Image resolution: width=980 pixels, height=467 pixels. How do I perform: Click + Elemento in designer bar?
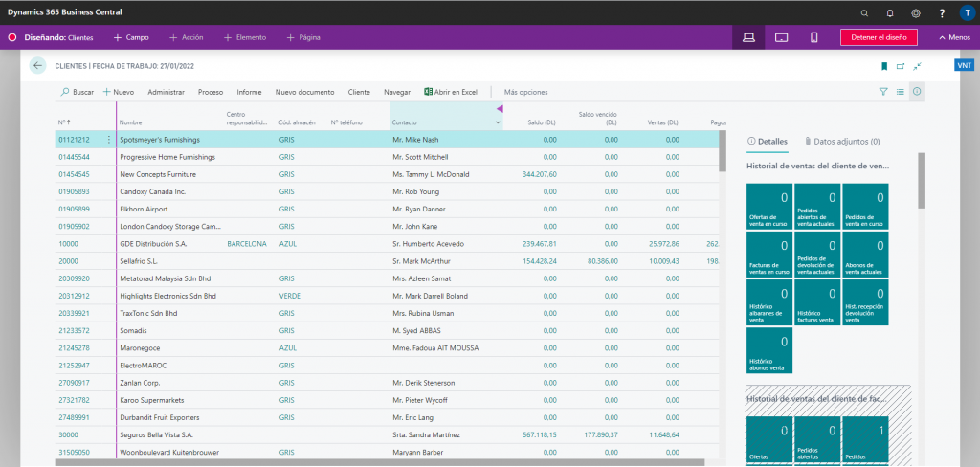click(x=244, y=37)
